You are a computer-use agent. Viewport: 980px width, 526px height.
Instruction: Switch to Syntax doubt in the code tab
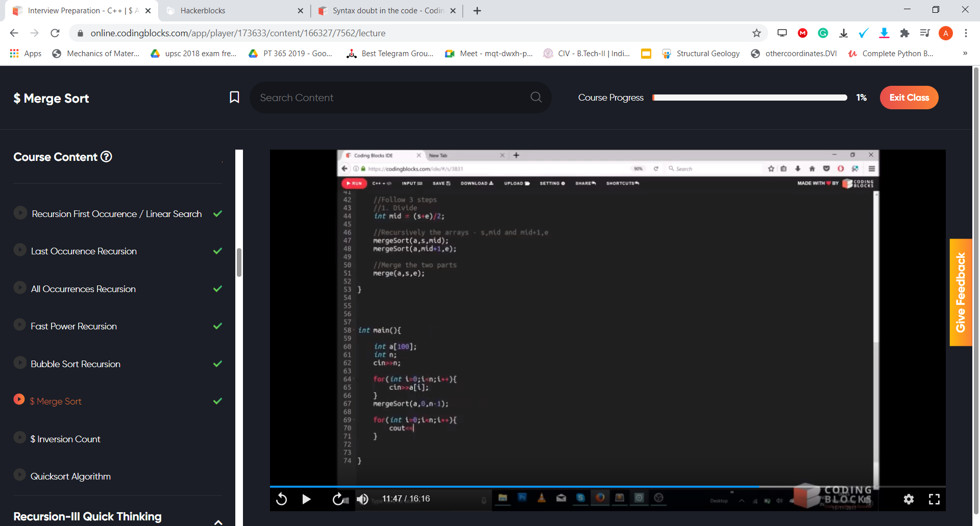[x=387, y=11]
